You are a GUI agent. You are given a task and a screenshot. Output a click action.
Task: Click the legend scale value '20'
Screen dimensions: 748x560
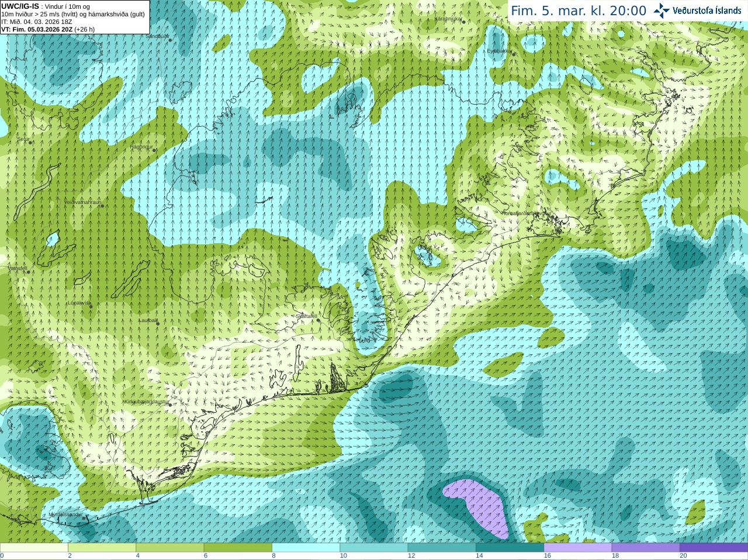pyautogui.click(x=683, y=556)
